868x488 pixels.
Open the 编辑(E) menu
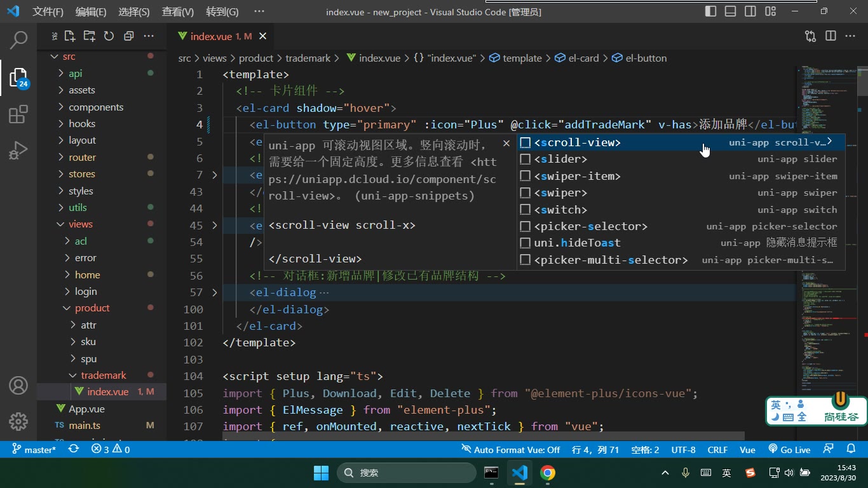click(91, 11)
